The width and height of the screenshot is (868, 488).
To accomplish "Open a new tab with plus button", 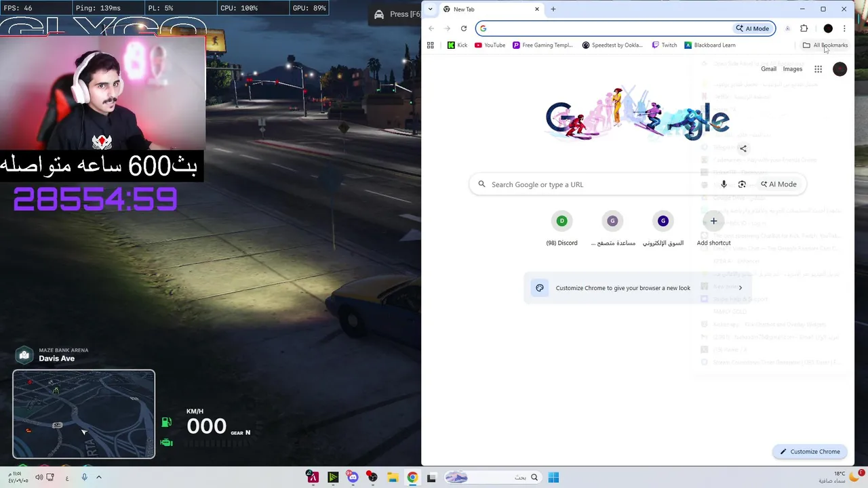I will pos(553,9).
